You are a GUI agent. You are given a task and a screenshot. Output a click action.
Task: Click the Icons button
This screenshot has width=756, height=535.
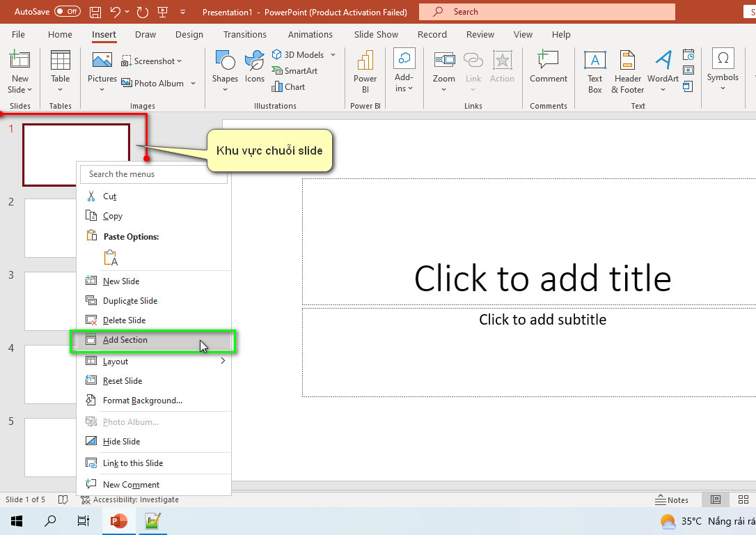pos(255,67)
